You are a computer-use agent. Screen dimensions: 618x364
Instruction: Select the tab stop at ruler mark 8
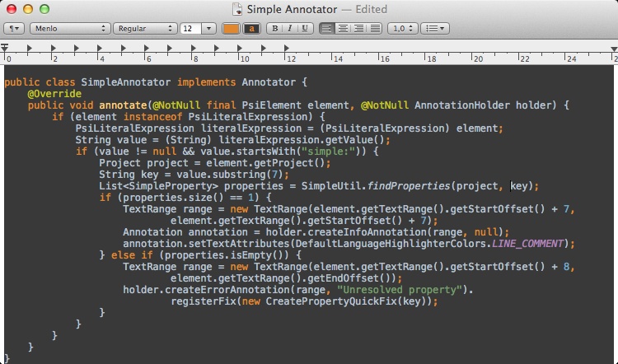pyautogui.click(x=193, y=48)
